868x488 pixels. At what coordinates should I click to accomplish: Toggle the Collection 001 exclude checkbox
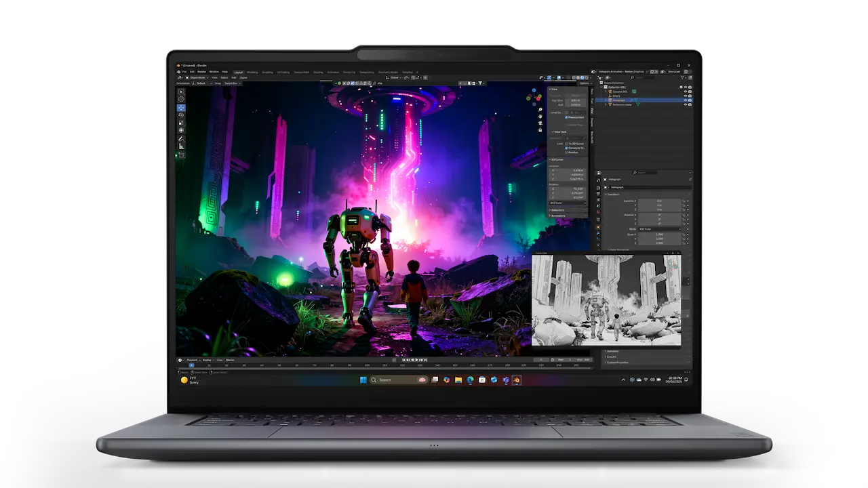(x=681, y=87)
